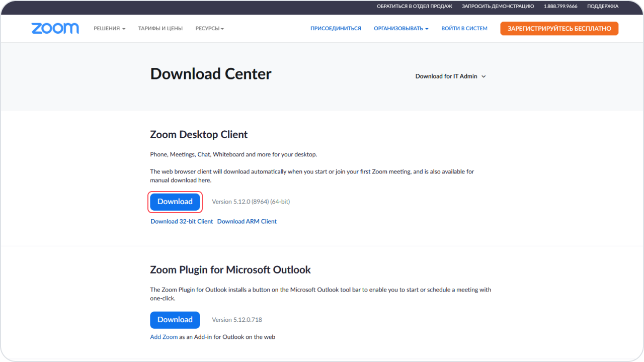Click Download 32-bit Client link

pyautogui.click(x=182, y=221)
